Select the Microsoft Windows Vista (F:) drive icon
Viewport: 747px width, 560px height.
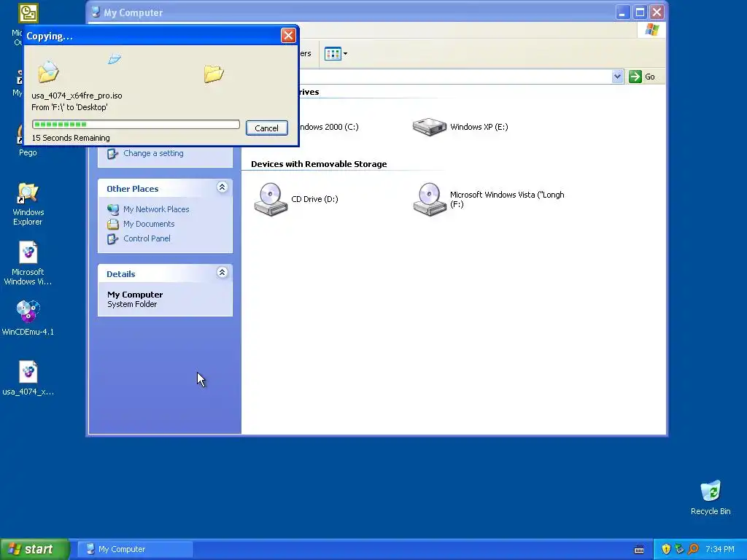[429, 199]
